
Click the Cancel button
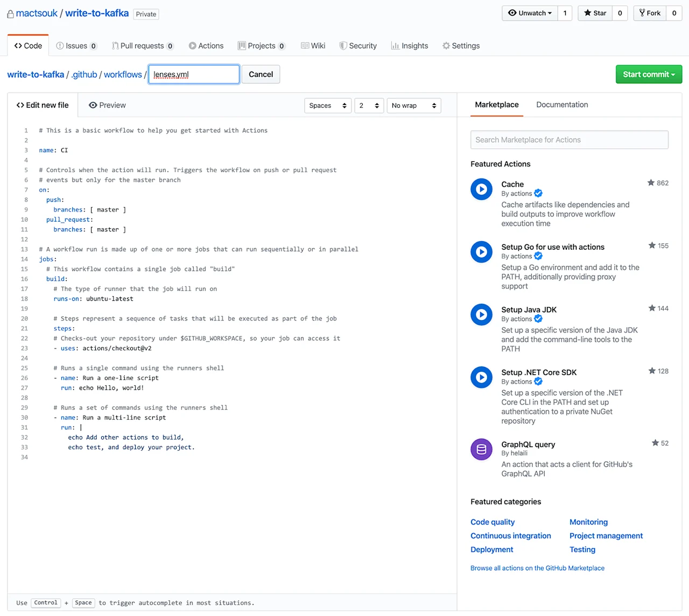click(x=261, y=74)
